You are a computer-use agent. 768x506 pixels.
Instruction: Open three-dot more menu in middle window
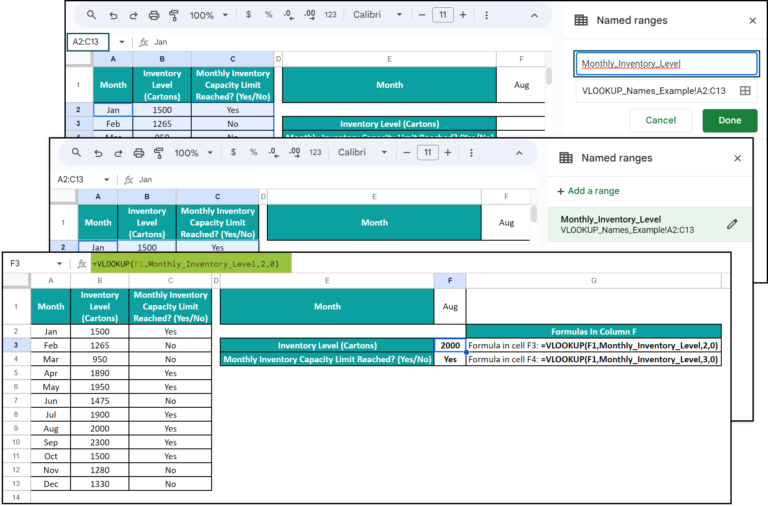point(471,153)
